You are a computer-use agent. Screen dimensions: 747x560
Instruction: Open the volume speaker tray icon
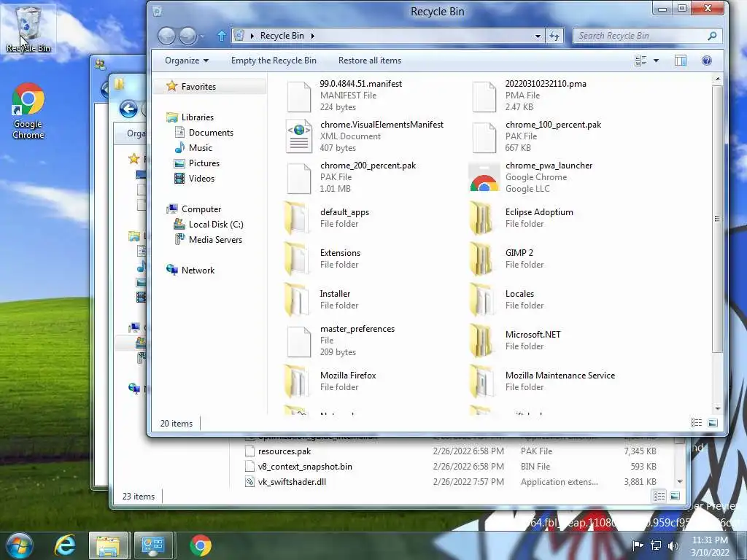click(x=673, y=545)
